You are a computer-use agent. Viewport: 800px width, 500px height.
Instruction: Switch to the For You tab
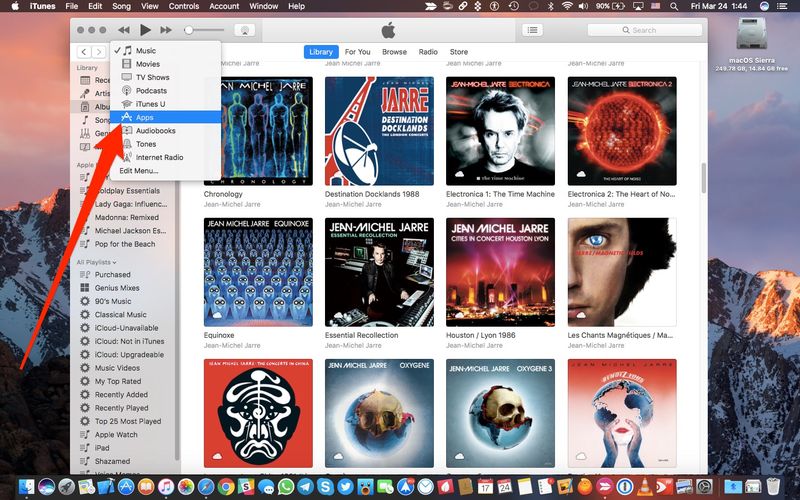tap(358, 52)
